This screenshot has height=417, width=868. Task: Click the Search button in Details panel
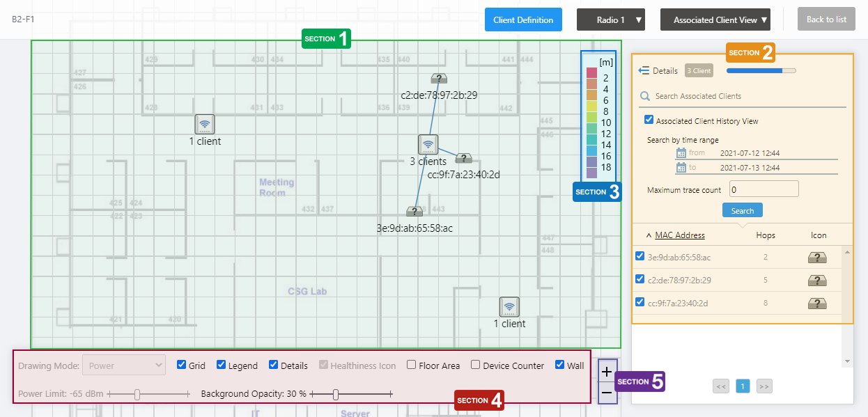click(x=742, y=210)
